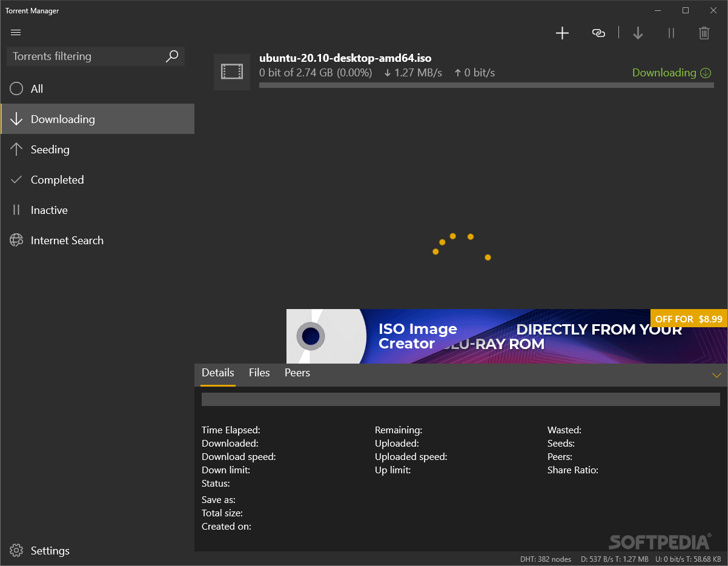Image resolution: width=728 pixels, height=566 pixels.
Task: Click the Peers label in the Details stats
Action: [x=560, y=457]
